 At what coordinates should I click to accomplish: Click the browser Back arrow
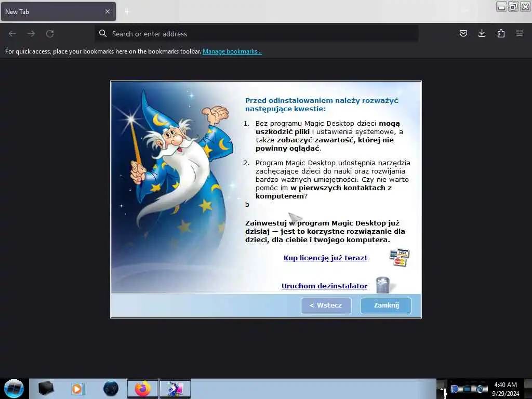[12, 34]
